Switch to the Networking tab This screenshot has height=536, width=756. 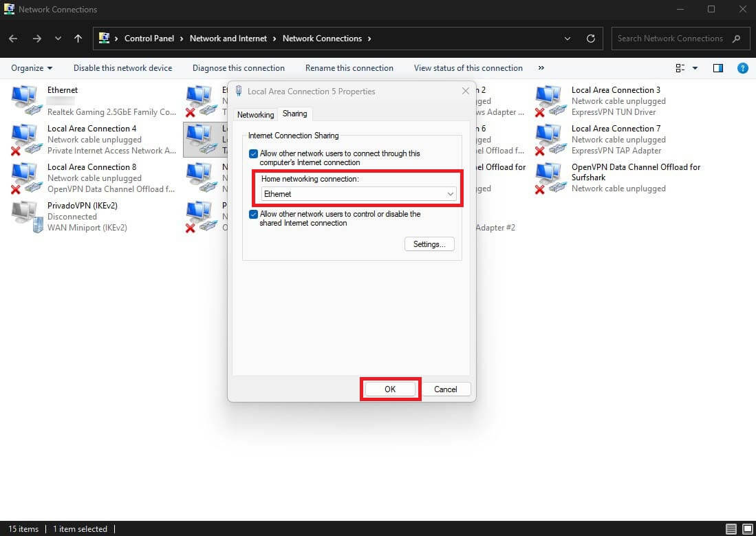point(255,114)
